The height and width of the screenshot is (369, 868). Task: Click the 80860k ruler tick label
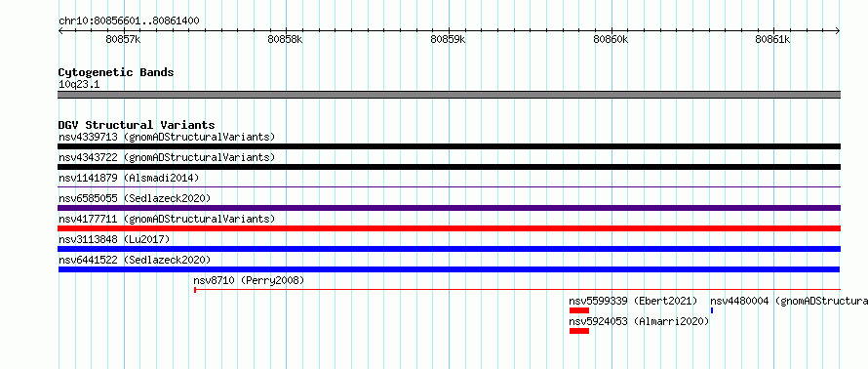click(611, 39)
